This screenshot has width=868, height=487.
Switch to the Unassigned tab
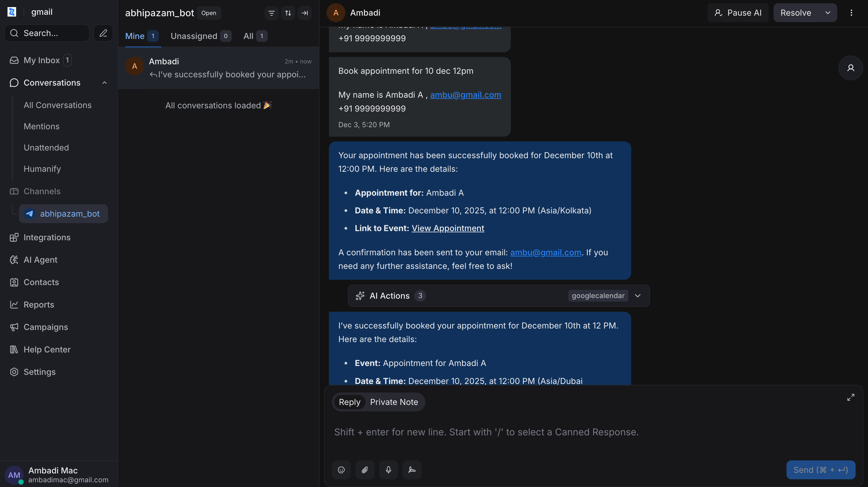[x=194, y=36]
